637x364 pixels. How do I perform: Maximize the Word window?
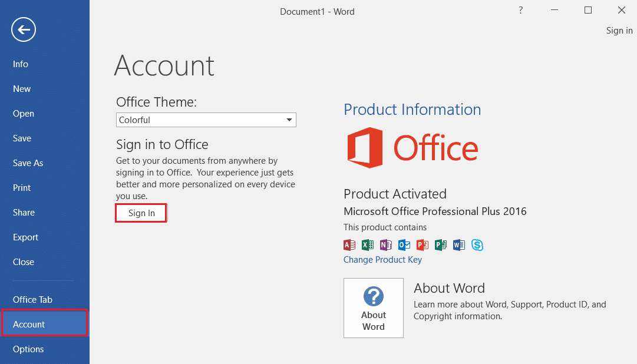(x=588, y=10)
